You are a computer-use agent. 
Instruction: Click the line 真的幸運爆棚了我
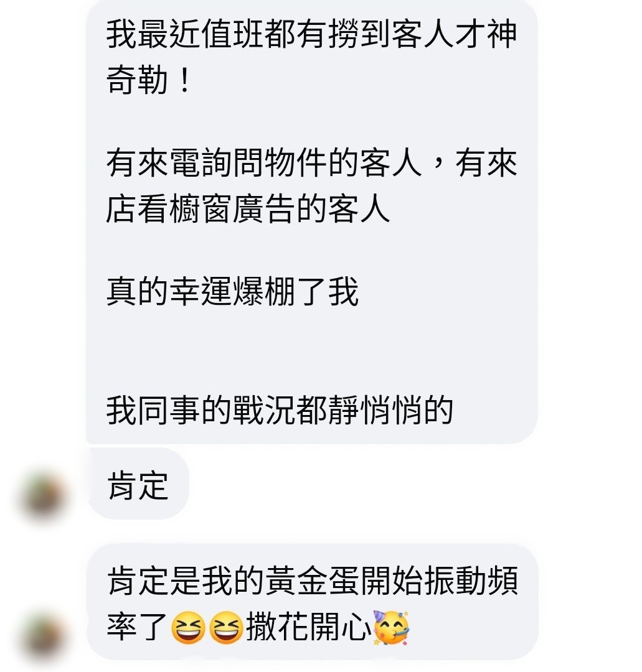pos(232,292)
